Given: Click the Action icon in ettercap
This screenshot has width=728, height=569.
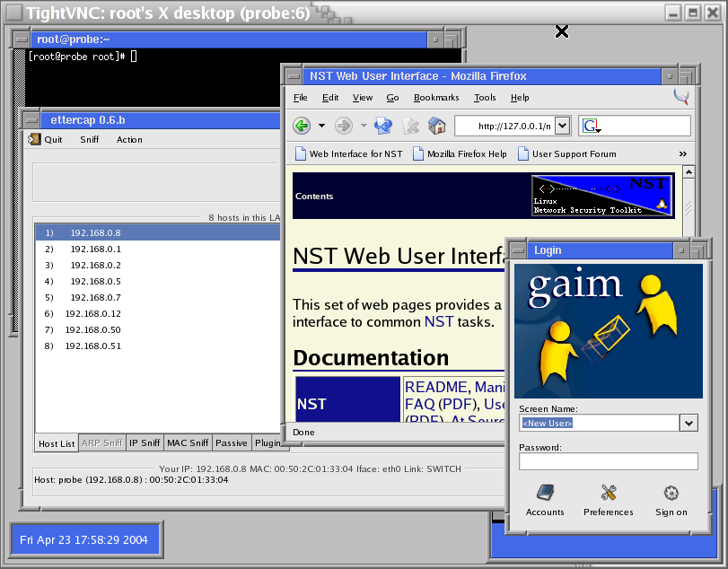Looking at the screenshot, I should point(128,139).
